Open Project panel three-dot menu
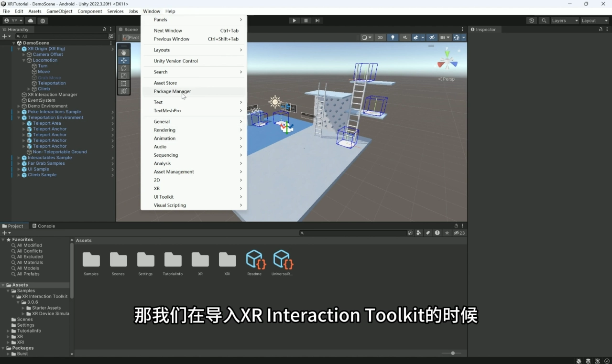This screenshot has width=612, height=364. pyautogui.click(x=462, y=226)
